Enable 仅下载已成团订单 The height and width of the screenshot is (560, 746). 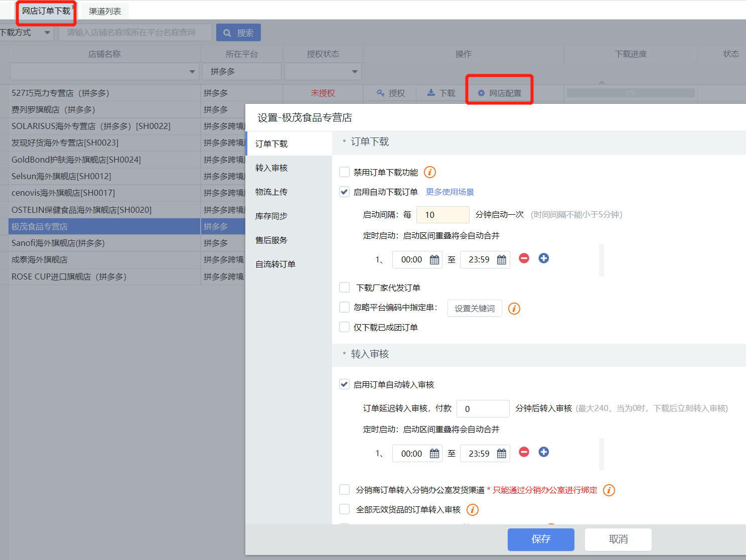point(345,327)
